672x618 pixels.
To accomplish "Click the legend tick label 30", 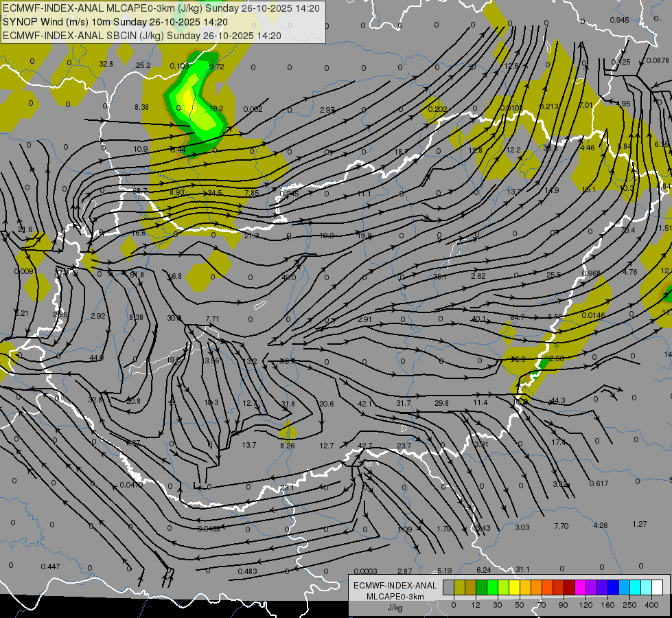I will click(498, 605).
